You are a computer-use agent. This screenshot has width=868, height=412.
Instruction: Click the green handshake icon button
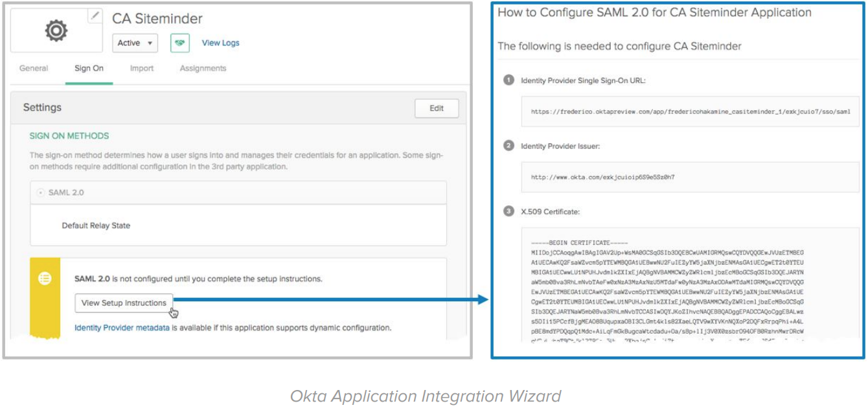(179, 43)
